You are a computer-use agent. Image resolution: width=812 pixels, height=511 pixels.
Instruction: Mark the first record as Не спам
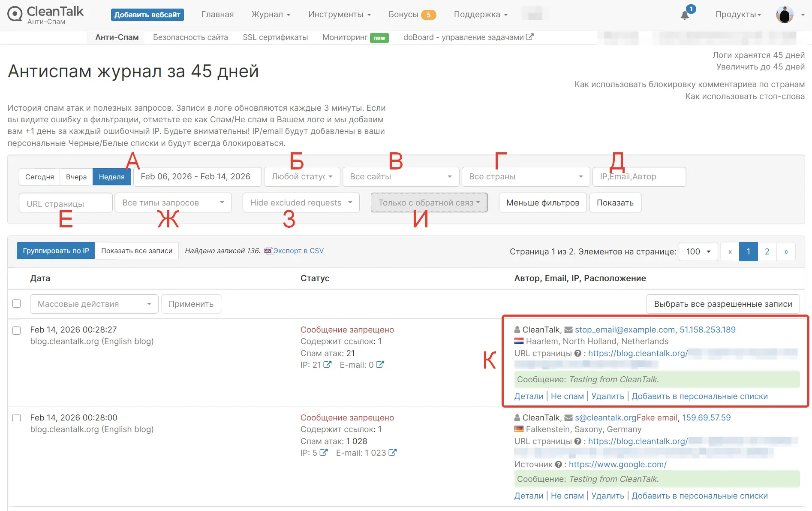(567, 396)
